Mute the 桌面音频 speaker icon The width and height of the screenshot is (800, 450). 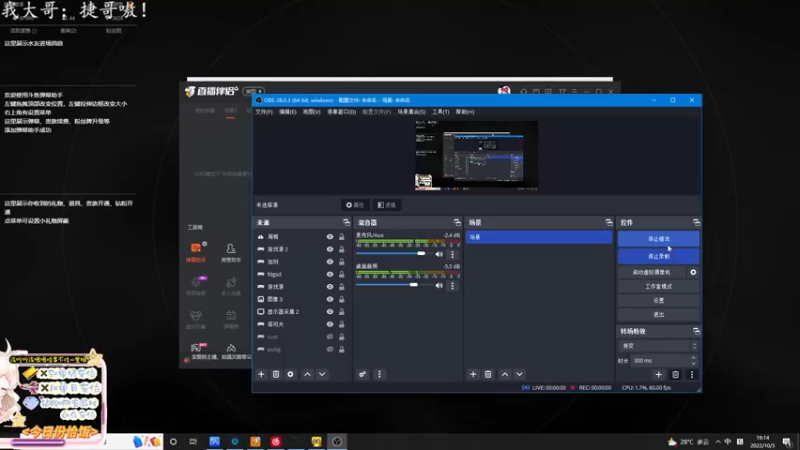[439, 286]
